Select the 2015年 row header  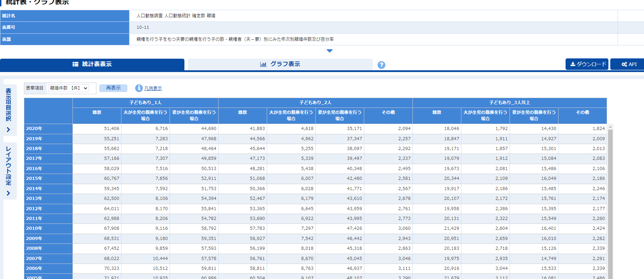coord(48,179)
